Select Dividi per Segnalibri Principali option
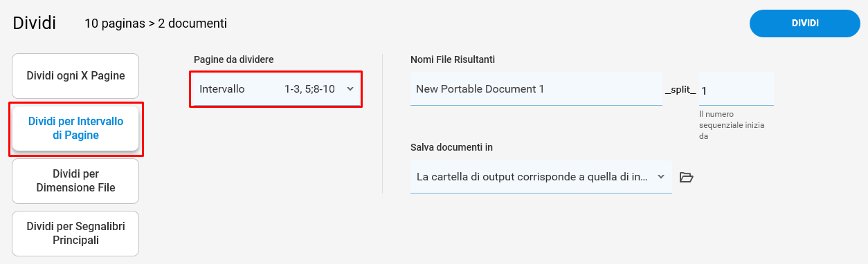 point(75,234)
